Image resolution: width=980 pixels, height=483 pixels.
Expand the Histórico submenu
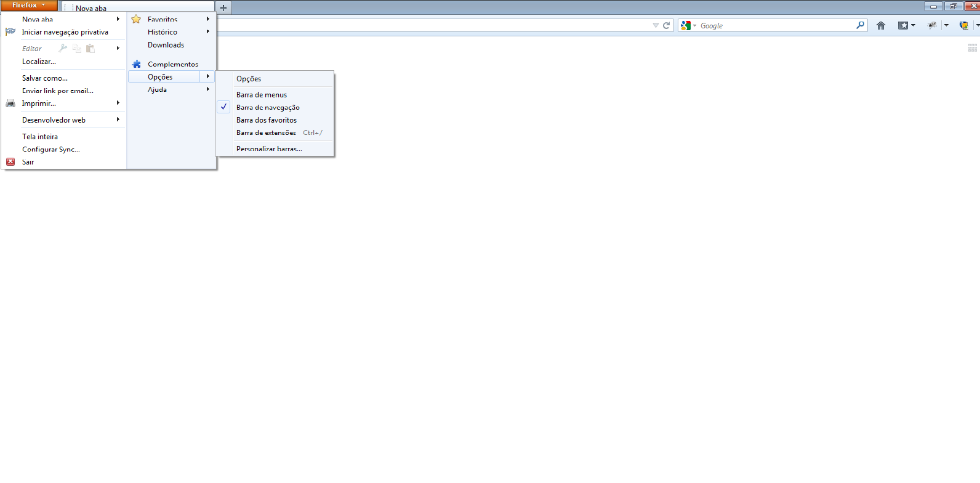tap(163, 32)
